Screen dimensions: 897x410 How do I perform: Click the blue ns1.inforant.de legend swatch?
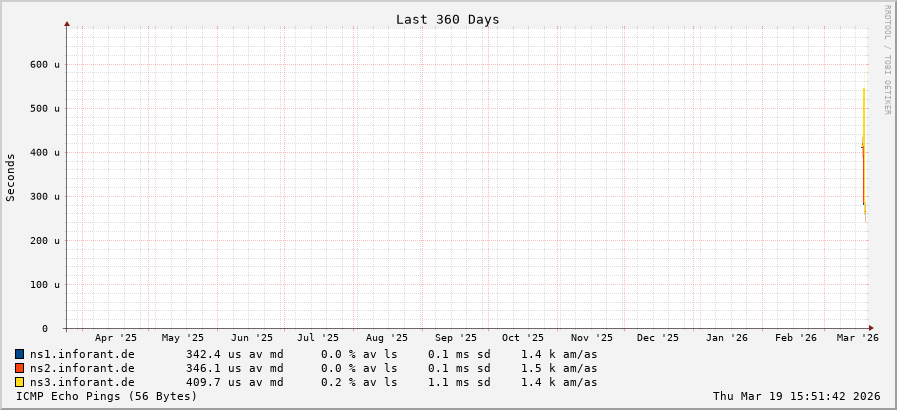tap(20, 354)
